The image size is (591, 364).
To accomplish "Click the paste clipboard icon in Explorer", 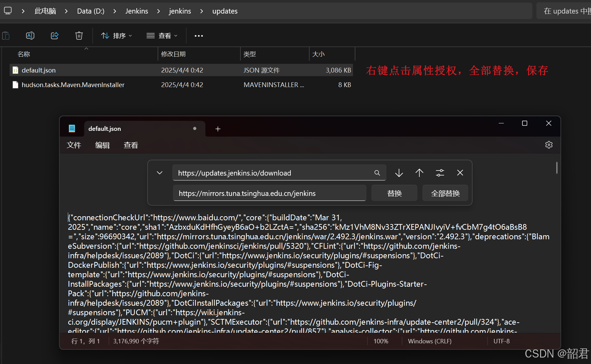I will pyautogui.click(x=6, y=36).
